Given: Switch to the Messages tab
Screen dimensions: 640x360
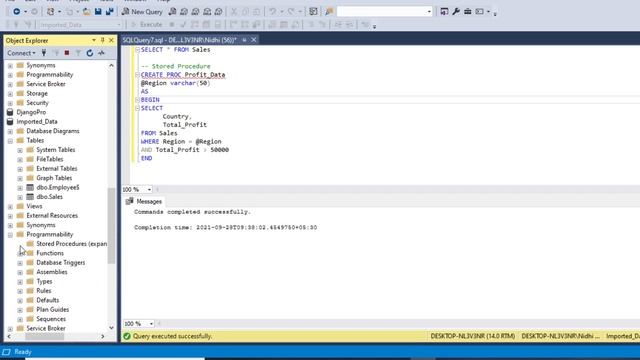Looking at the screenshot, I should click(144, 202).
